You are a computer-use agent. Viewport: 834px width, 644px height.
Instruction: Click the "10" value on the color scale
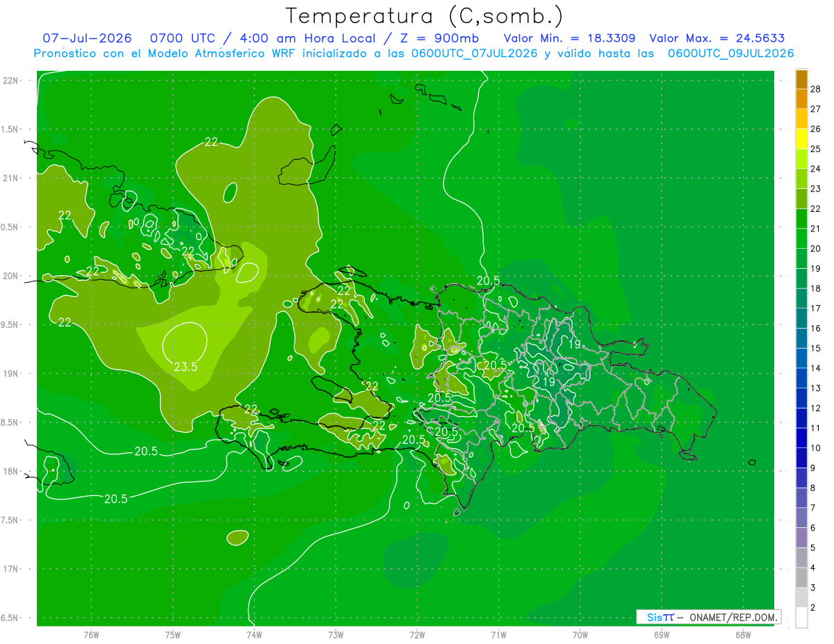(x=816, y=448)
